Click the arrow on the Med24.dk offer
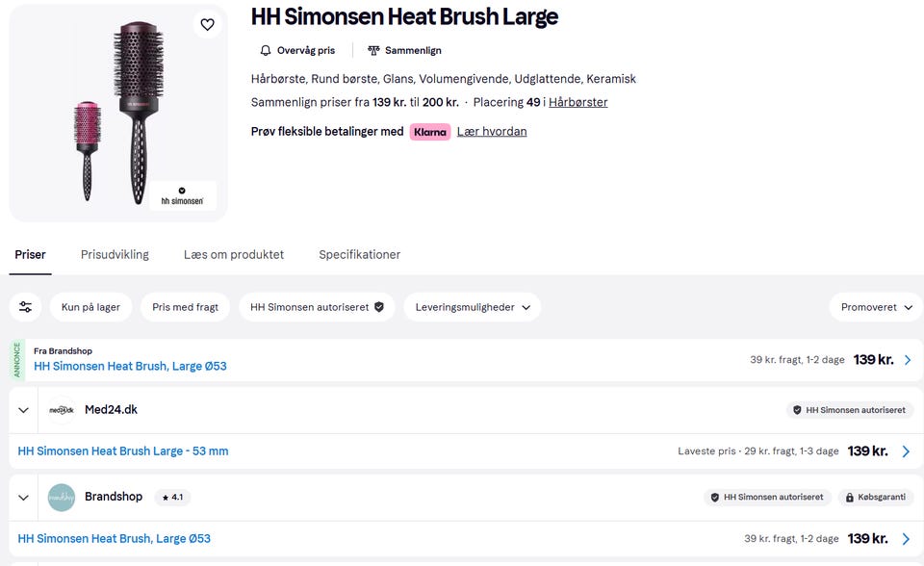Screen dimensions: 924x566 coord(906,451)
